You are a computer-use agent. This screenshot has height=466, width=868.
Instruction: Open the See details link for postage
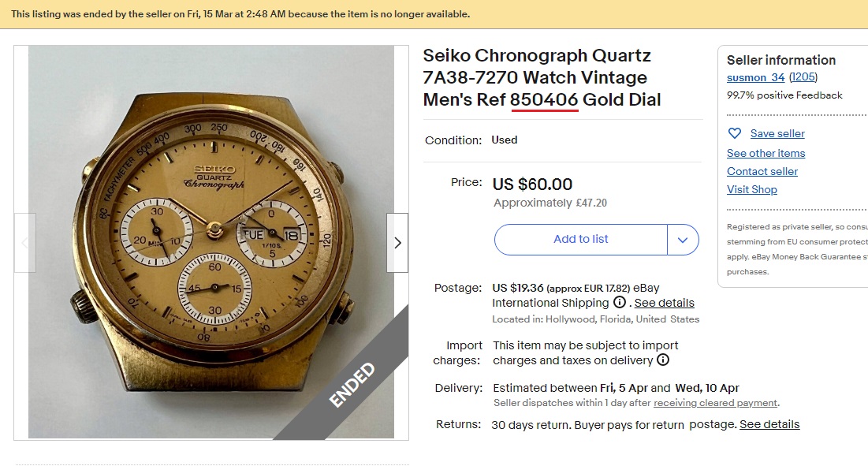(x=666, y=302)
